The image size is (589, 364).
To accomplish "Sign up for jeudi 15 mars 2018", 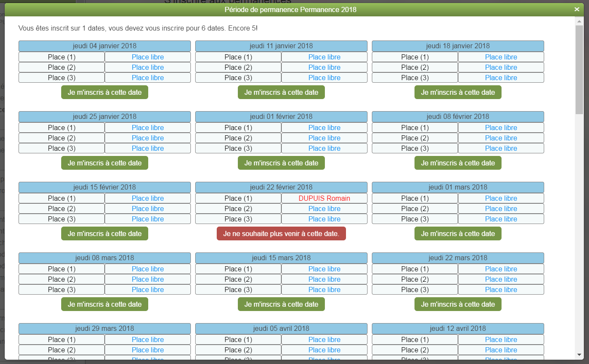I will pos(281,304).
